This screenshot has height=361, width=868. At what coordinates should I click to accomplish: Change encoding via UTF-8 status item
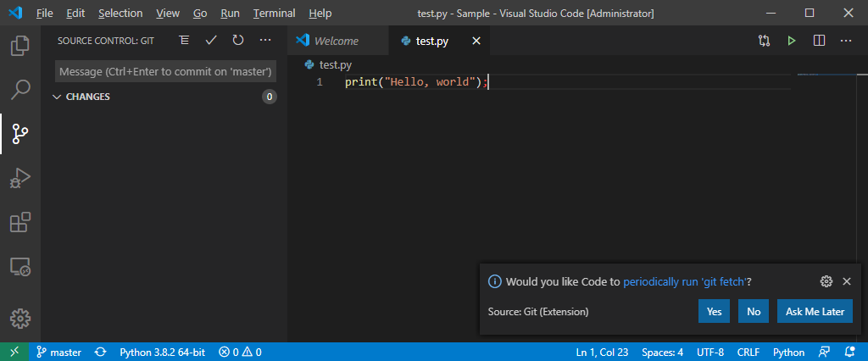(x=710, y=353)
